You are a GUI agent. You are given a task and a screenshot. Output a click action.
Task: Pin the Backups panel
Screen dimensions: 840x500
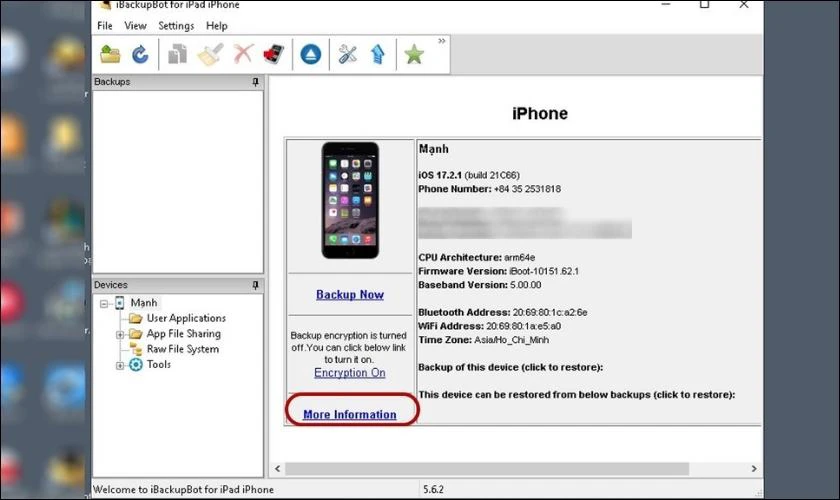[x=256, y=82]
